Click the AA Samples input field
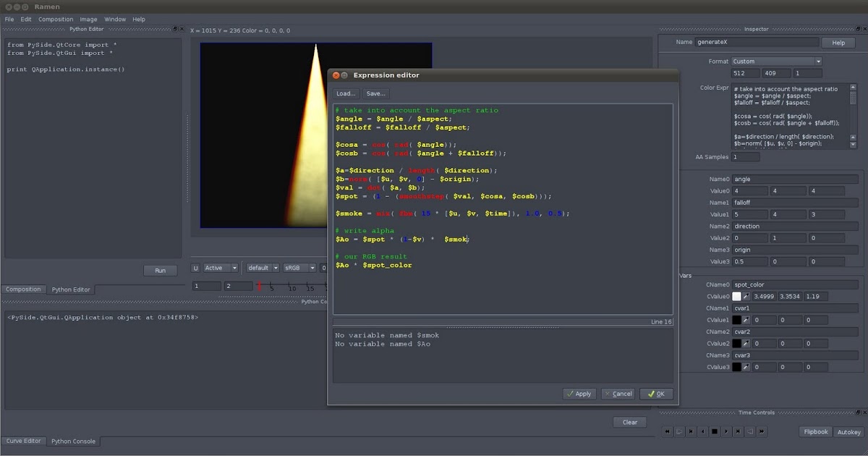This screenshot has width=868, height=456. (x=744, y=156)
